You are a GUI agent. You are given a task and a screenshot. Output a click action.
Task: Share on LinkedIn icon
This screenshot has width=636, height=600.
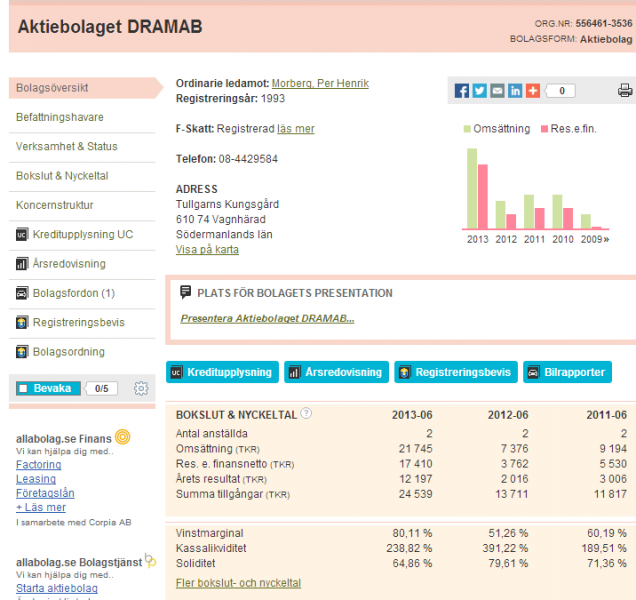515,90
